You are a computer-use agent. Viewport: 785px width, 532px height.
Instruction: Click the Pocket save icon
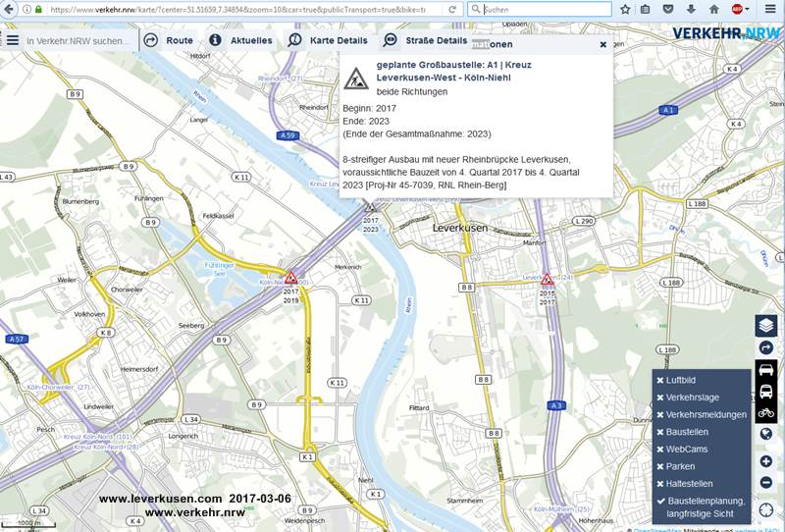tap(668, 9)
